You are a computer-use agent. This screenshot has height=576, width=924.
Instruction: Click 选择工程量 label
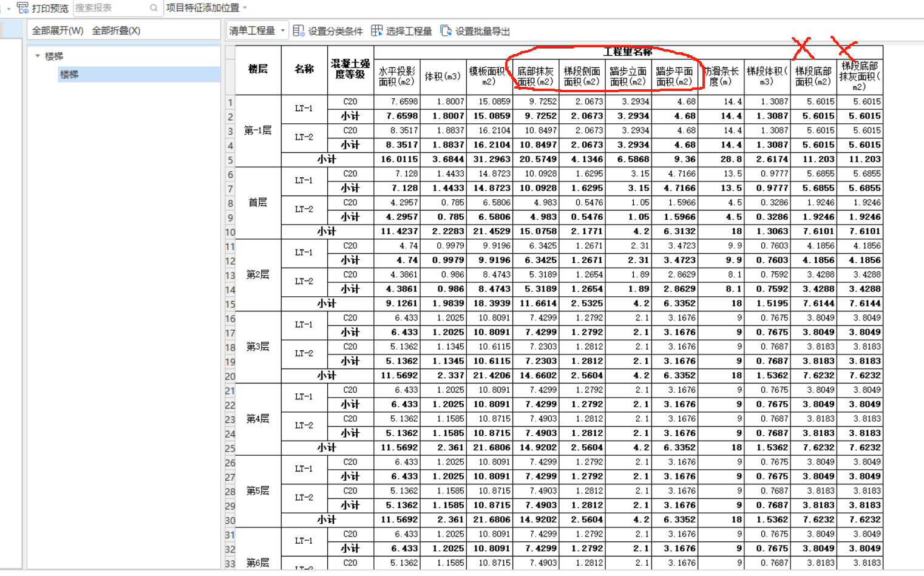[x=409, y=31]
